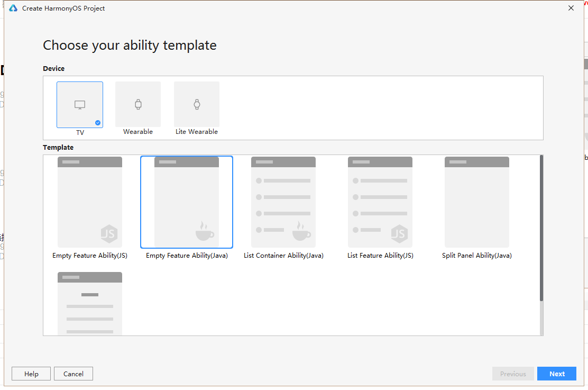This screenshot has height=390, width=588.
Task: Click the List Feature Ability(JS) label
Action: click(380, 256)
